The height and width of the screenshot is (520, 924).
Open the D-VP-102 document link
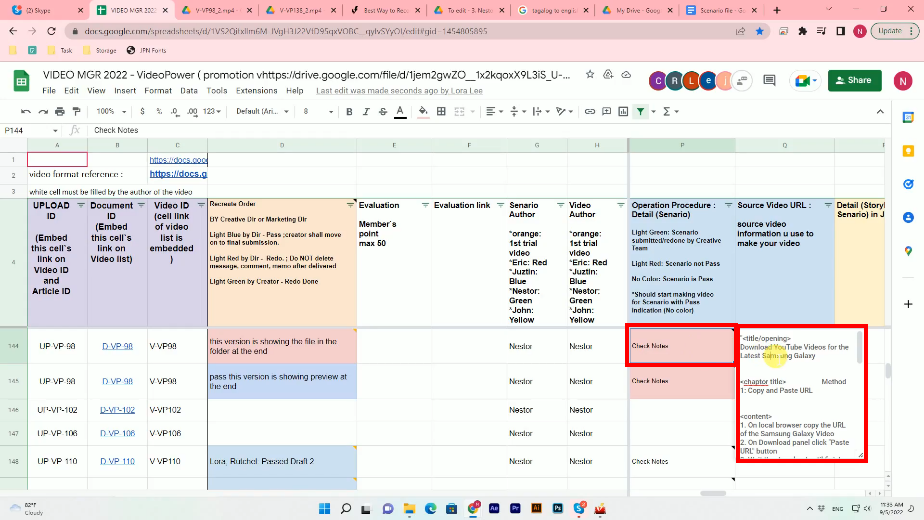tap(118, 410)
